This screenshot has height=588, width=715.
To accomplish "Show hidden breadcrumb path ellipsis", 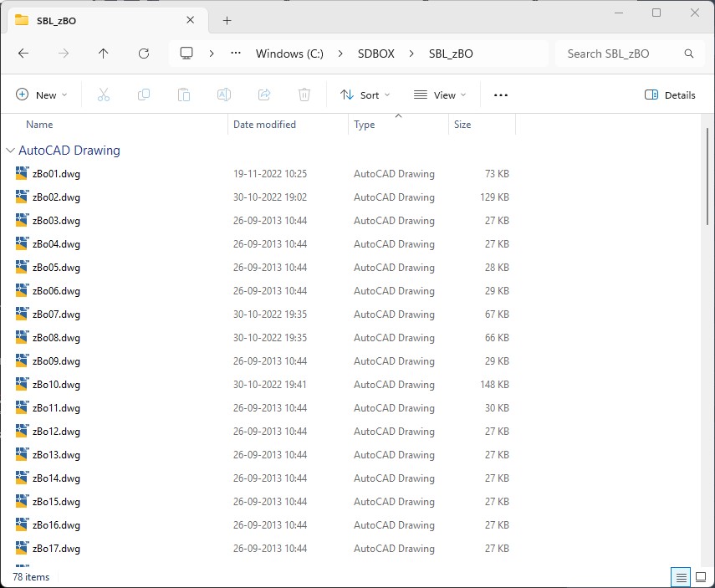I will pos(235,53).
